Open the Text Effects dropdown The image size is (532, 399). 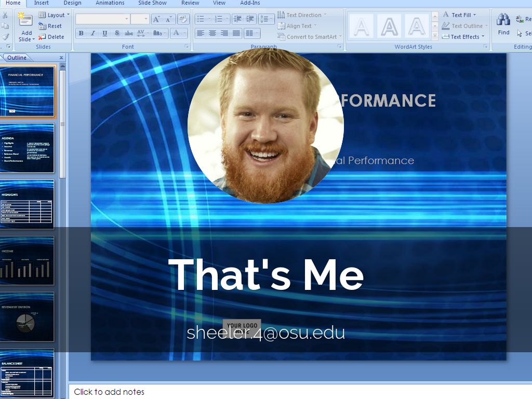tap(464, 37)
